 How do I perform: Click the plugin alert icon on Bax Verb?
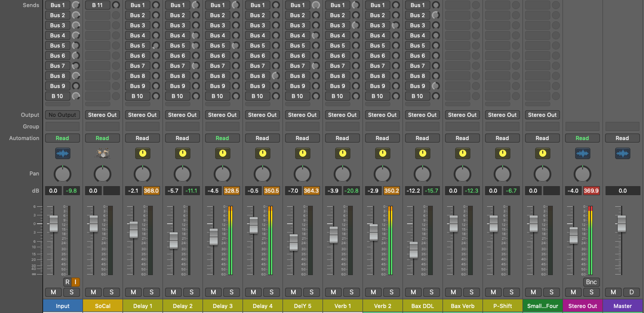(x=462, y=153)
